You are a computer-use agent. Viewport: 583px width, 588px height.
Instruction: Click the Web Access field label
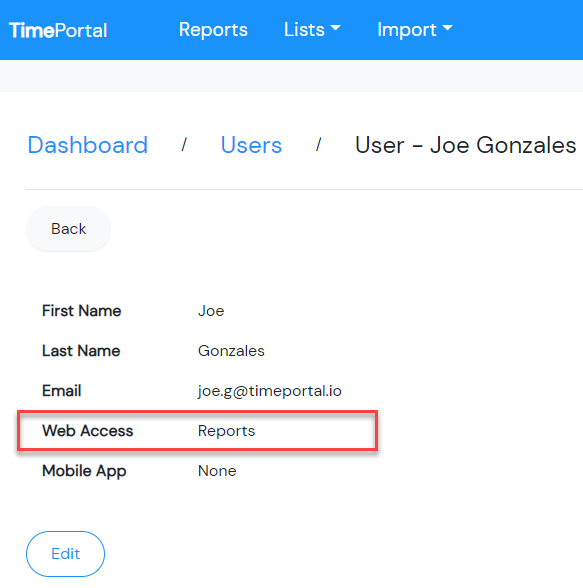[x=88, y=431]
